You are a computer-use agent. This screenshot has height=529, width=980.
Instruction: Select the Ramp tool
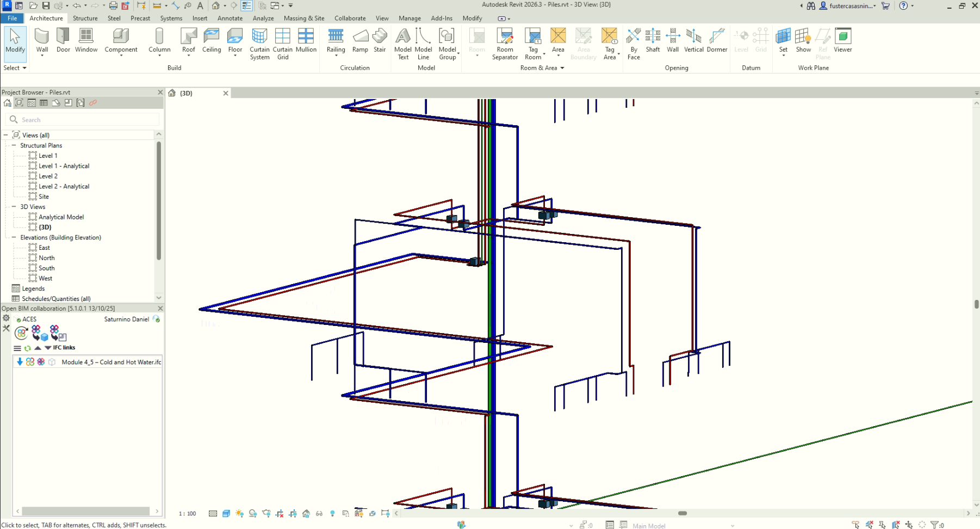(360, 41)
